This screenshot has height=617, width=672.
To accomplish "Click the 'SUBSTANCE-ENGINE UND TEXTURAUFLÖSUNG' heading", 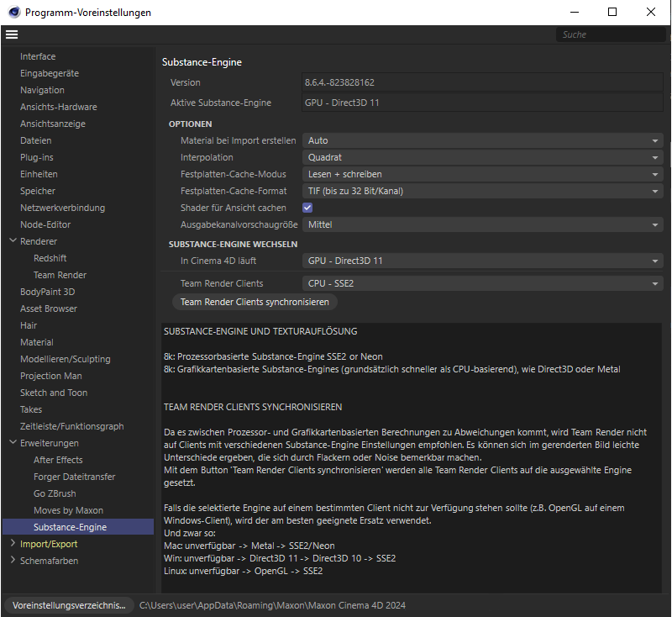I will 260,331.
